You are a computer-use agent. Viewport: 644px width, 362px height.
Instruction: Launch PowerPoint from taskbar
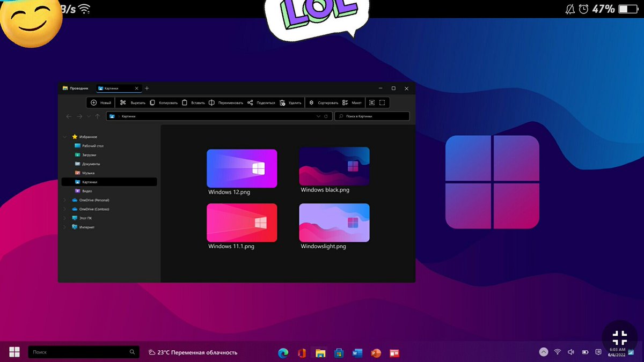[x=376, y=353]
